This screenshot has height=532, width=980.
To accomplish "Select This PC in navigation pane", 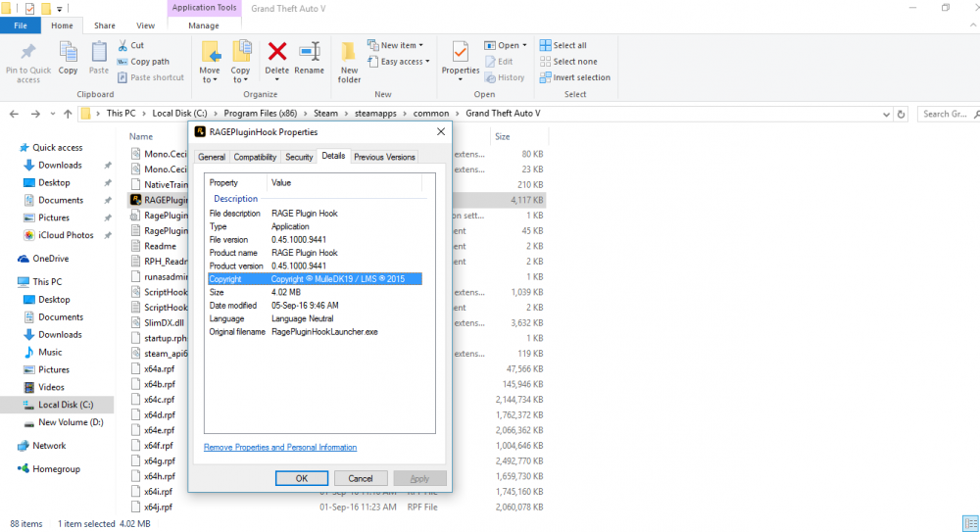I will [x=40, y=282].
